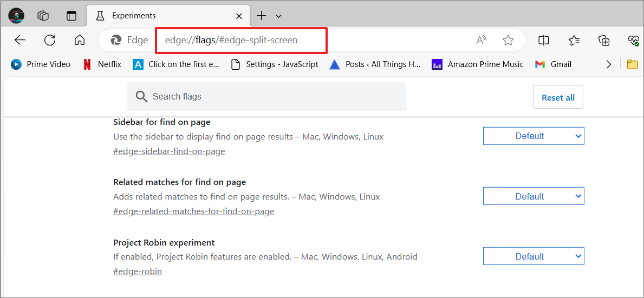Open a new tab with plus button
Screen dimensions: 644x298
[x=261, y=16]
